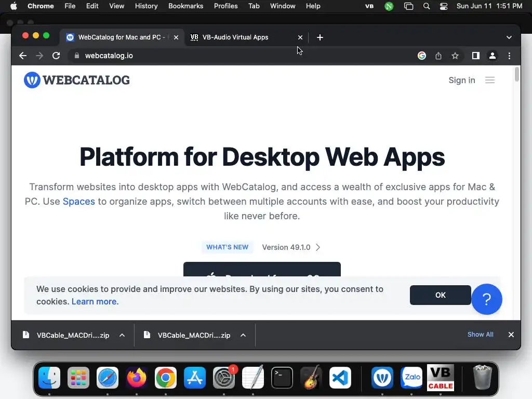Open the Chrome menu in the menu bar
This screenshot has height=399, width=532.
tap(41, 6)
